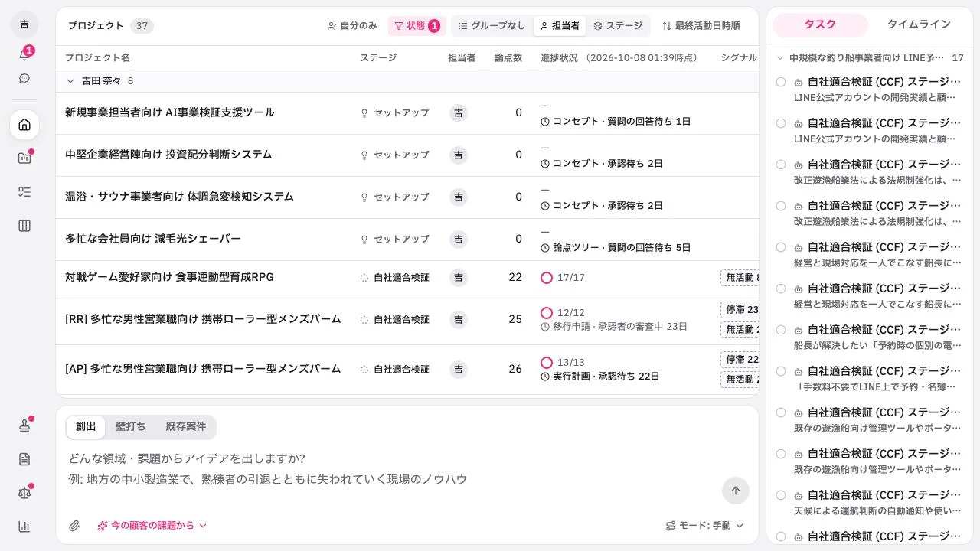Open the notifications bell in the sidebar
Viewport: 980px width, 551px height.
[24, 54]
